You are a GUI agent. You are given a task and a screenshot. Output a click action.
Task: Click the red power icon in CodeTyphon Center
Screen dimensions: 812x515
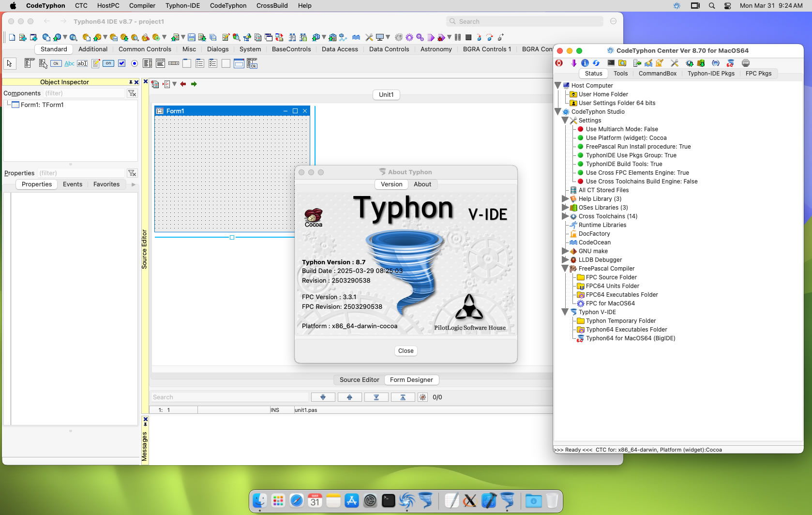coord(559,63)
